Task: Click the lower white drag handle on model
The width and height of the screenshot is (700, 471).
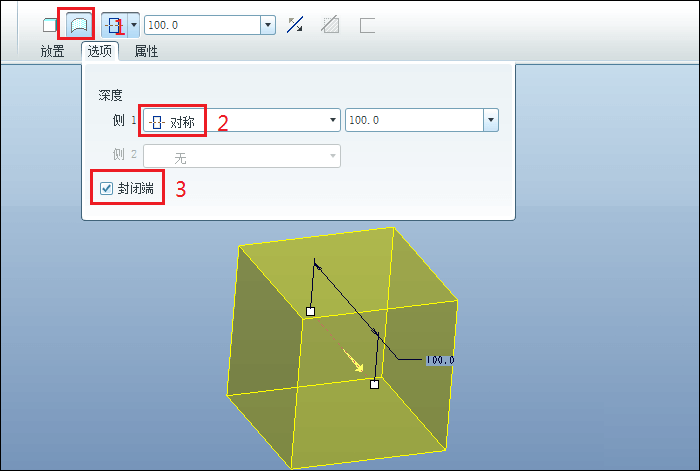Action: (375, 384)
